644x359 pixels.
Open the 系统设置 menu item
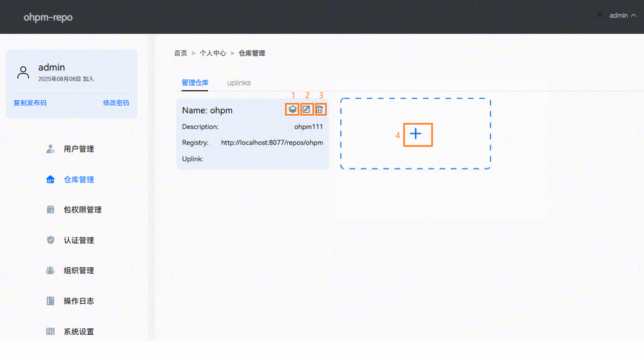click(78, 332)
